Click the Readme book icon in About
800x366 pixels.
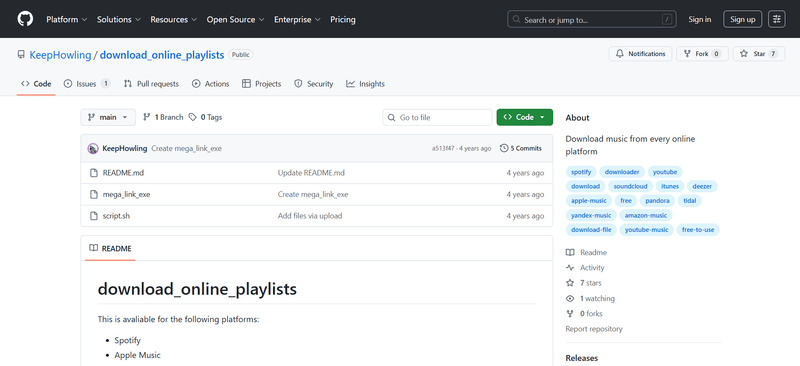point(570,253)
